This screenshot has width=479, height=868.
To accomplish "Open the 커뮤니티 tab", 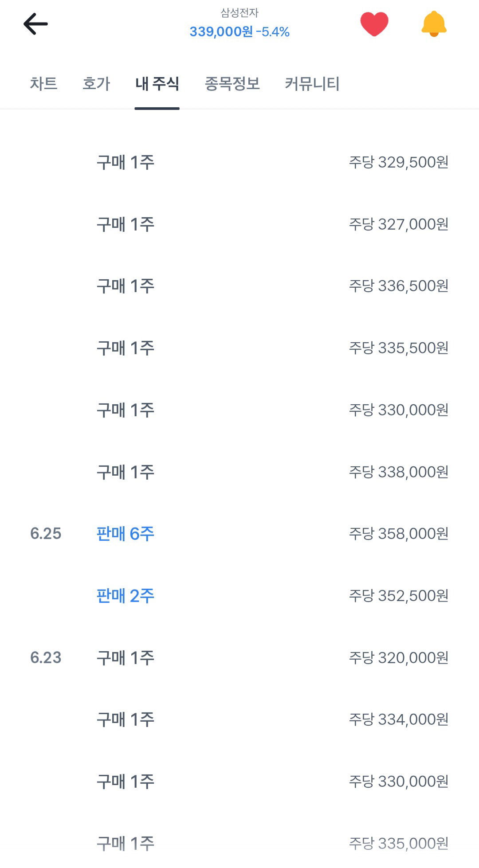I will coord(312,83).
